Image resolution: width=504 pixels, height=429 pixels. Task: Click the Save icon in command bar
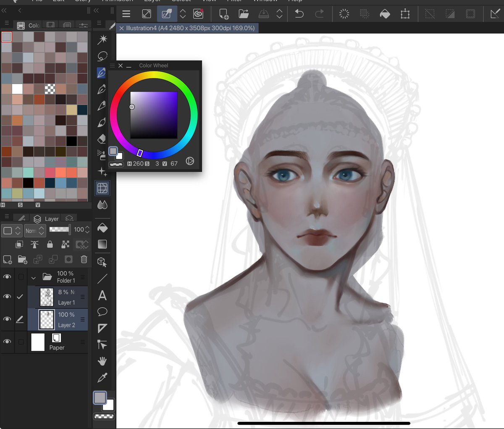coord(264,14)
